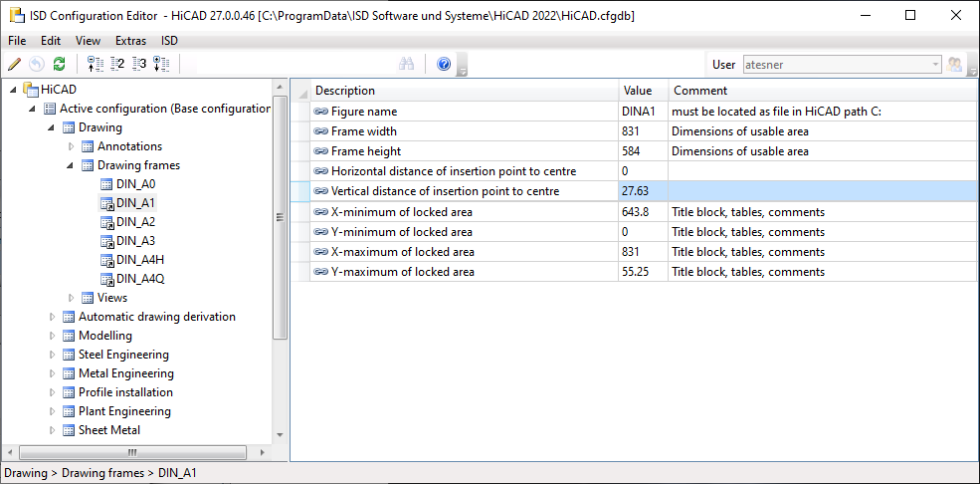
Task: Click the green refresh icon
Action: click(59, 64)
